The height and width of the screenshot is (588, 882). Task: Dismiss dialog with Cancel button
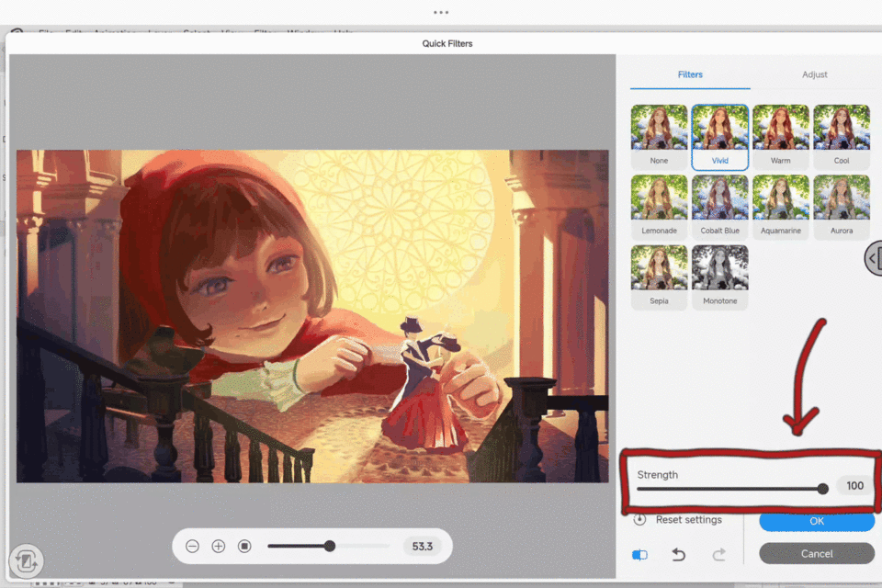click(817, 554)
